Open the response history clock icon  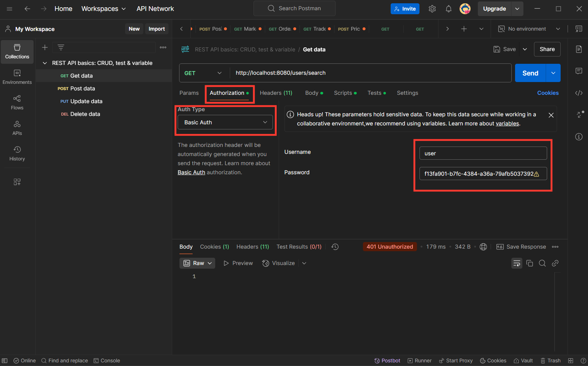(x=335, y=247)
